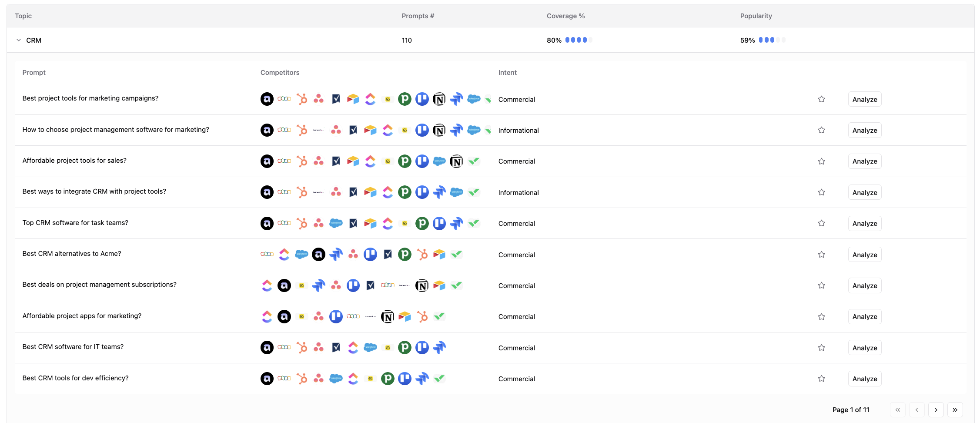Click Jira icon in Best CRM software for IT teams row

(x=439, y=348)
